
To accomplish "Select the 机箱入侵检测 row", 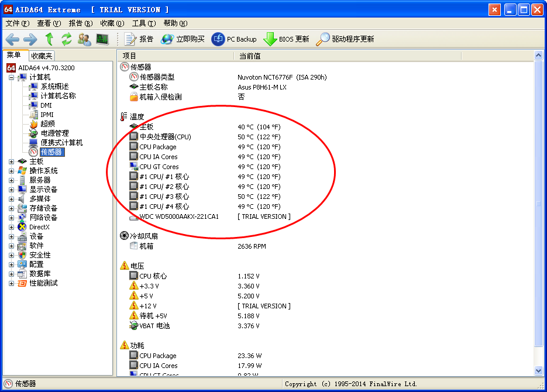I will [x=325, y=97].
